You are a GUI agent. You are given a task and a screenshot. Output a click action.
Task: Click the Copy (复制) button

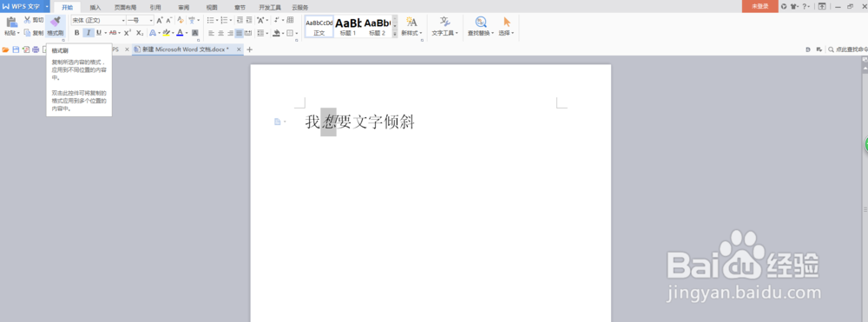34,33
